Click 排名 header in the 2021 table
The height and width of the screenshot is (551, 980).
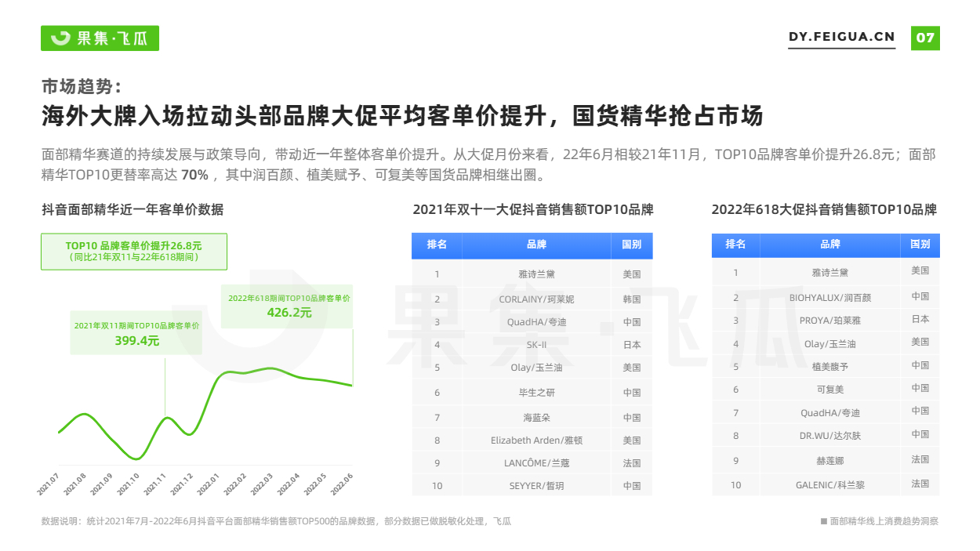pos(437,245)
